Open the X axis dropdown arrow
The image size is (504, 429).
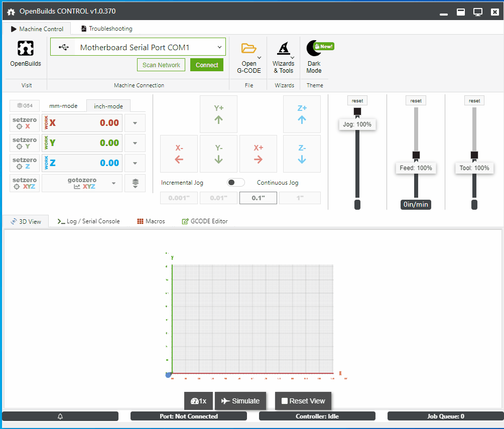[135, 123]
